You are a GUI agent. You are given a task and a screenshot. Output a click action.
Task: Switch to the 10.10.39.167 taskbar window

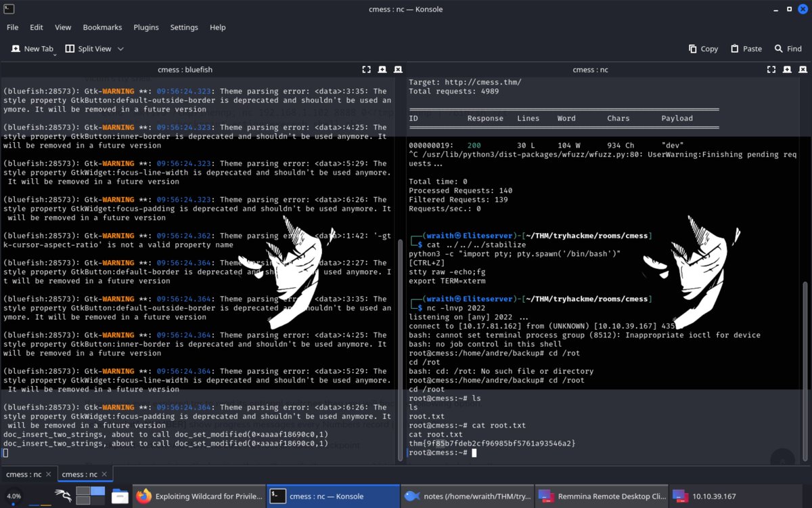[x=737, y=496]
